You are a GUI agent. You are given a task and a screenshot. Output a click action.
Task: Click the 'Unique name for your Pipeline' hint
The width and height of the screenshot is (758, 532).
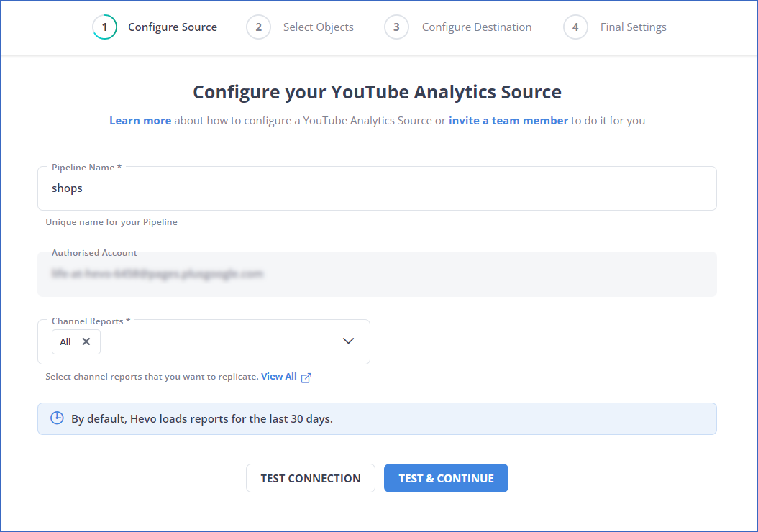(x=111, y=222)
